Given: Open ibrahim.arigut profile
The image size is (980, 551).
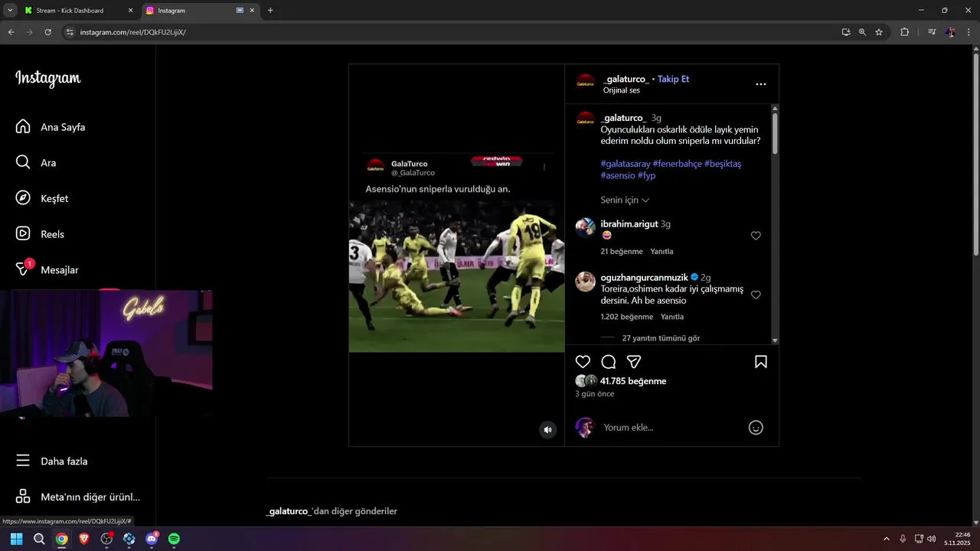Looking at the screenshot, I should pyautogui.click(x=629, y=224).
